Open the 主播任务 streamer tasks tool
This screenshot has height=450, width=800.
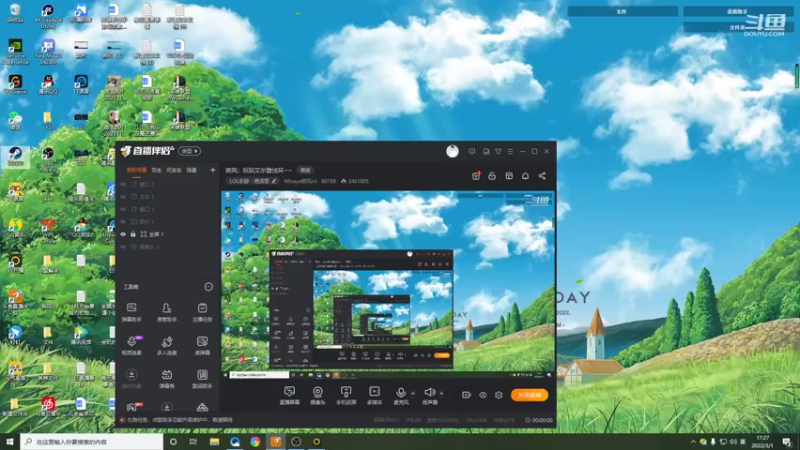pos(202,312)
